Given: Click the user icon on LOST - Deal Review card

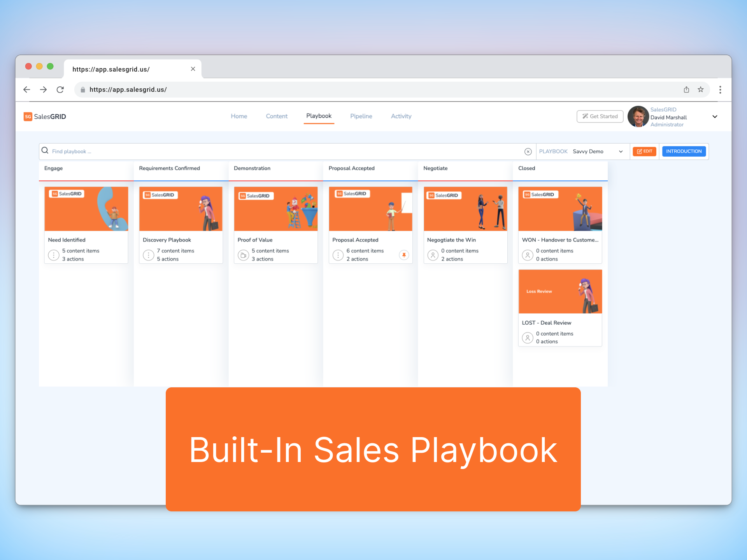Looking at the screenshot, I should pyautogui.click(x=528, y=338).
